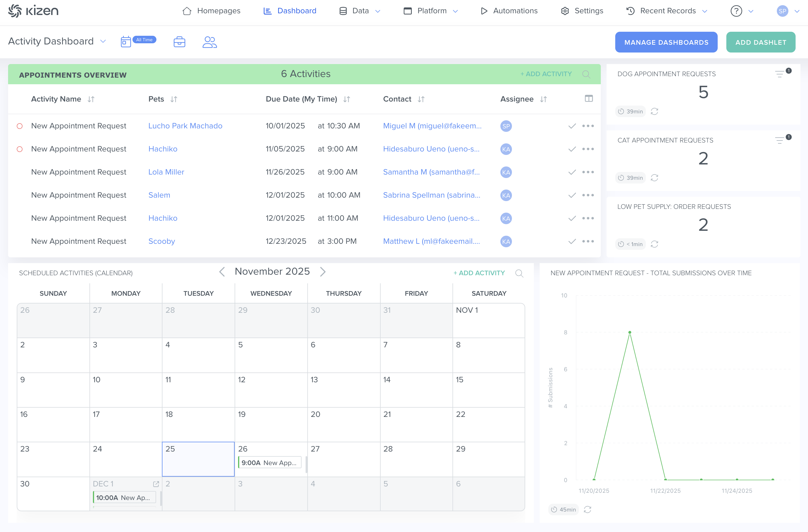Click the Manage Dashboards button
This screenshot has width=808, height=532.
pyautogui.click(x=666, y=42)
